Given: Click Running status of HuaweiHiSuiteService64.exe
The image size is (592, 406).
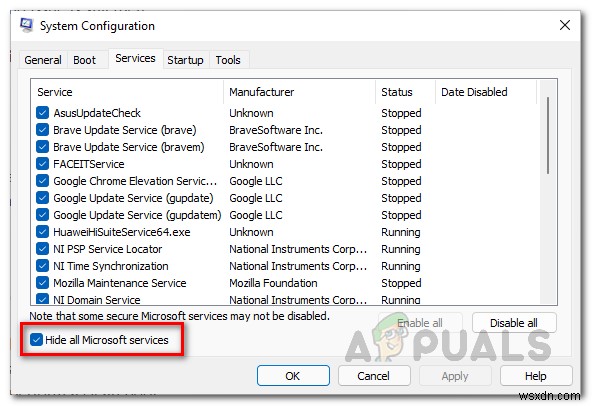Looking at the screenshot, I should point(401,232).
